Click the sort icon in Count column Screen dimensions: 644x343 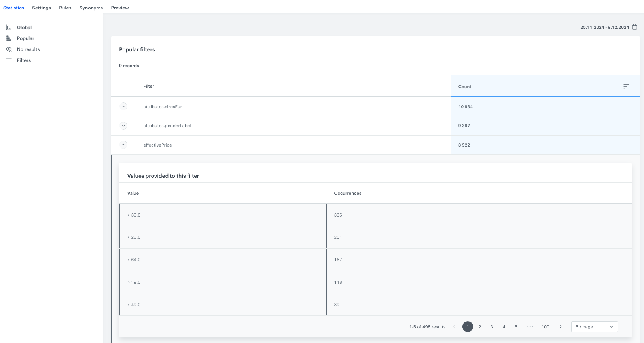626,86
